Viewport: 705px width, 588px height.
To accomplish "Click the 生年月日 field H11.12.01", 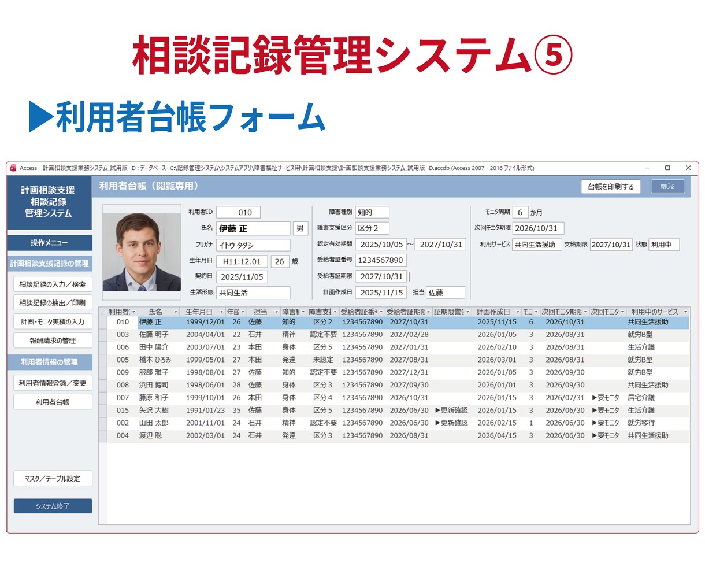I will [242, 261].
